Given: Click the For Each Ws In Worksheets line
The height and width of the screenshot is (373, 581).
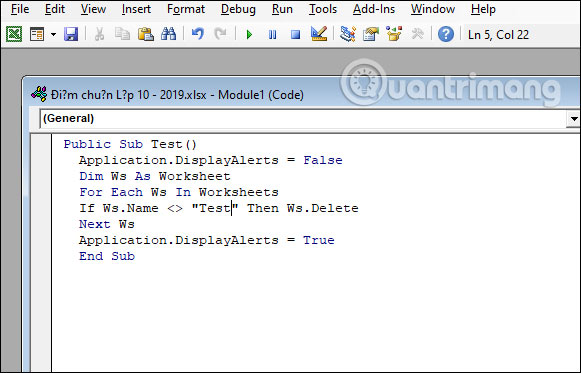Looking at the screenshot, I should [x=179, y=192].
